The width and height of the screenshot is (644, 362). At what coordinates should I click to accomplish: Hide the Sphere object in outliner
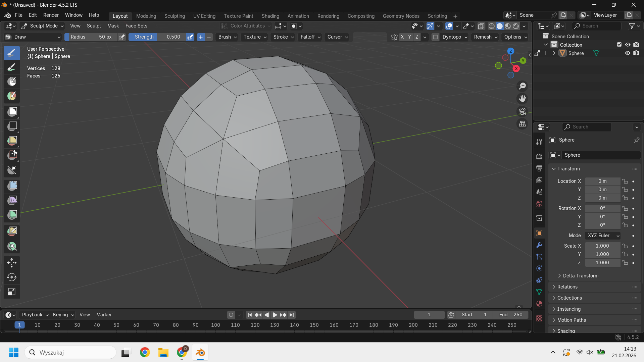628,53
